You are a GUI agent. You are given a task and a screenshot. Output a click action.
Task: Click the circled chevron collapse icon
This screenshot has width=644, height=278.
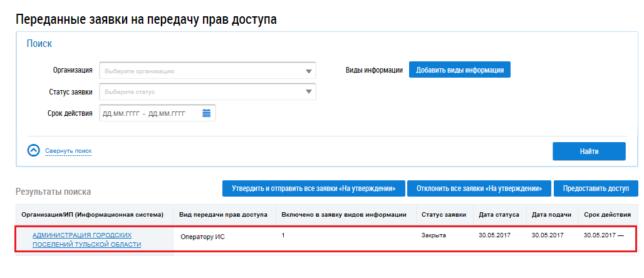tap(34, 151)
